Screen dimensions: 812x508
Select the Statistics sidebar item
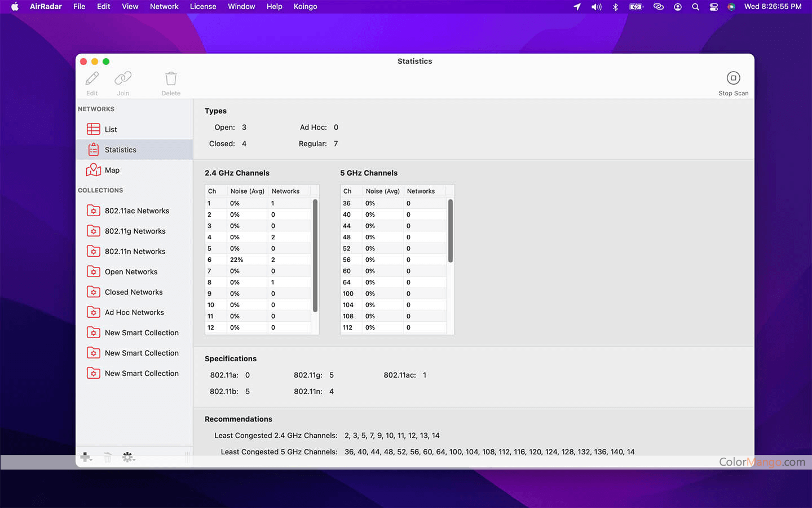tap(120, 150)
